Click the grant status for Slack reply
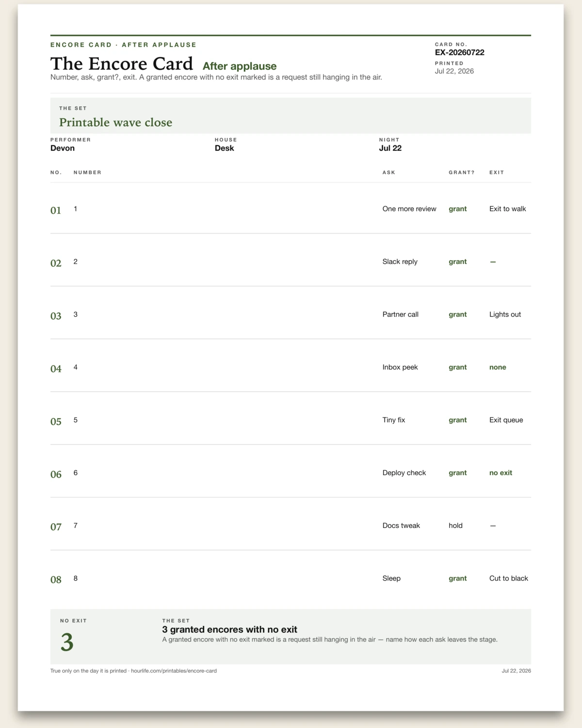The image size is (582, 728). pos(457,262)
